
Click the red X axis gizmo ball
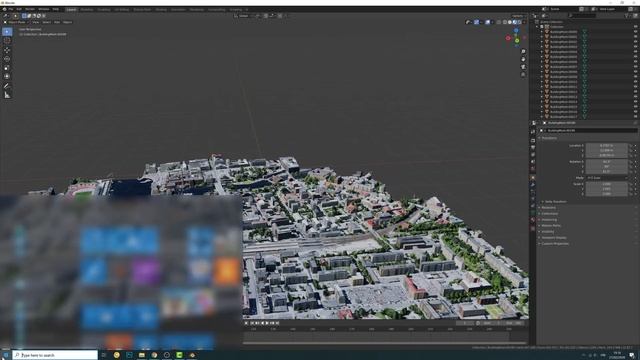508,38
